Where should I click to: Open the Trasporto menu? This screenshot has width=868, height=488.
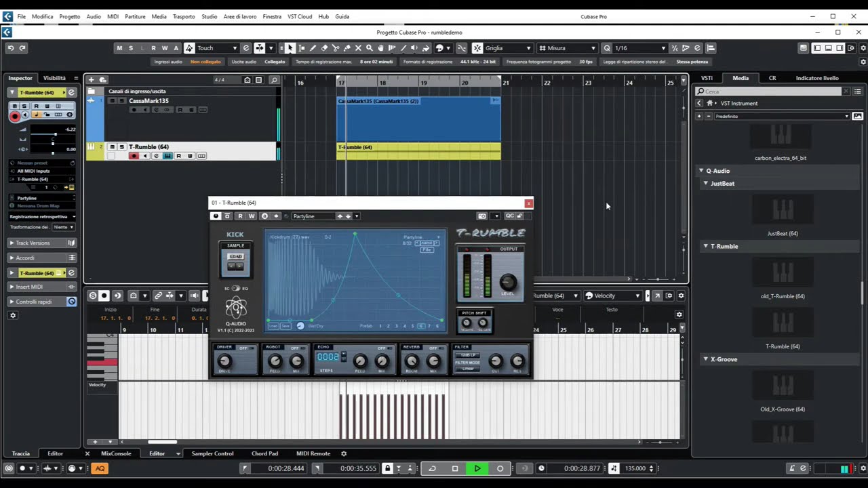[184, 16]
